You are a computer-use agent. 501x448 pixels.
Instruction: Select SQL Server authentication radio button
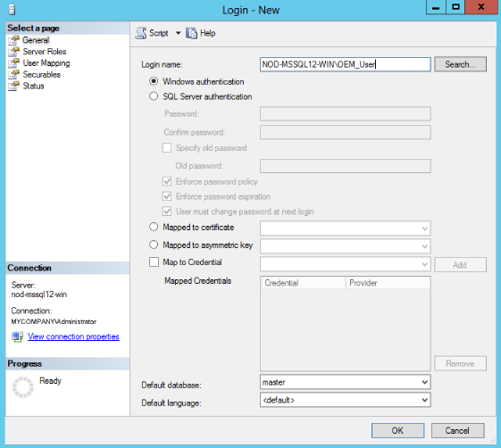[154, 96]
